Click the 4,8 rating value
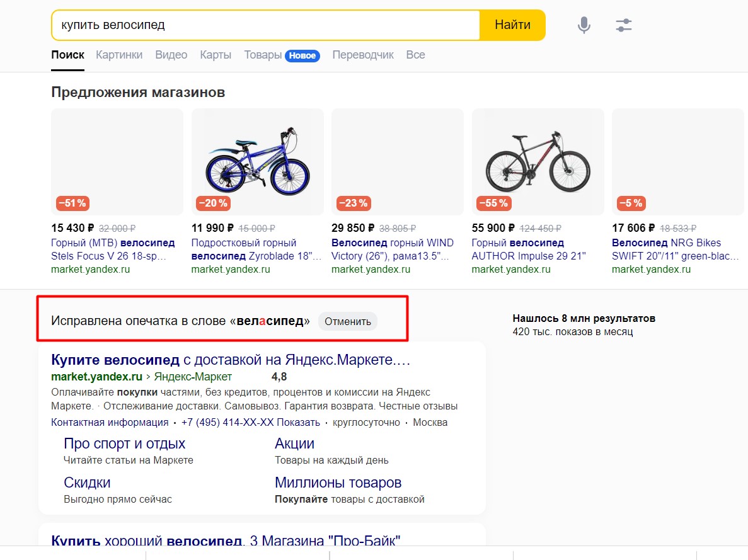 pyautogui.click(x=279, y=377)
